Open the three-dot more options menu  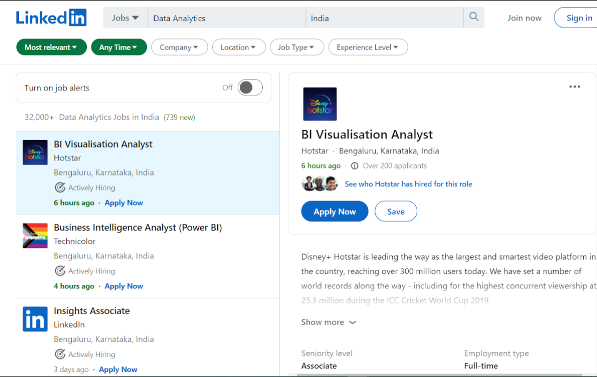575,87
